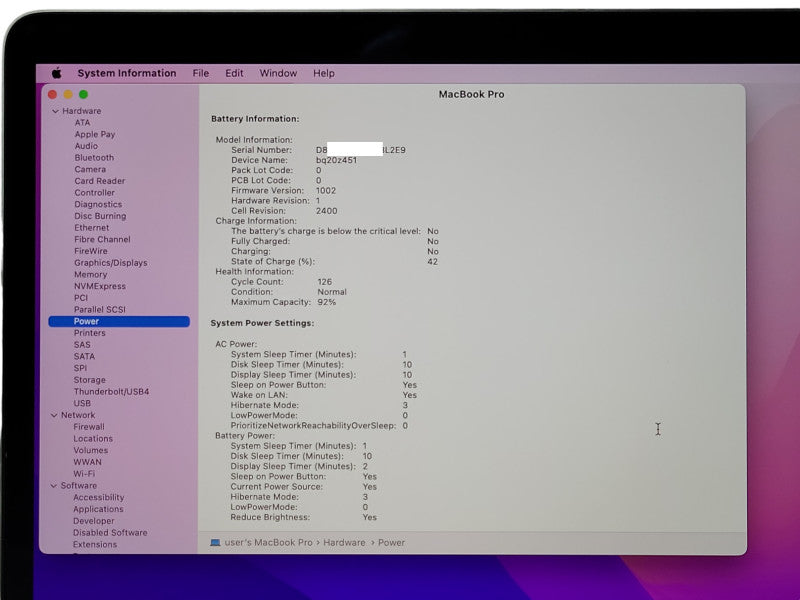Select FireWire in the sidebar

pos(91,251)
